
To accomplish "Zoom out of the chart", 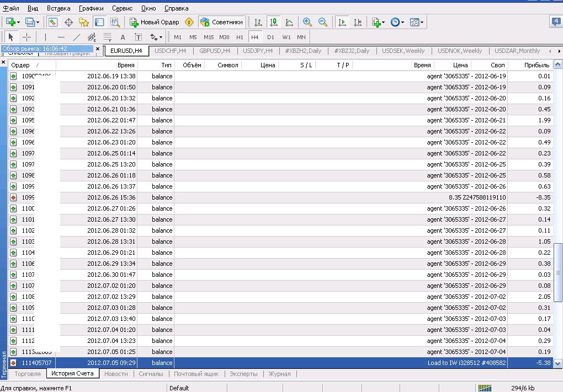I will point(323,22).
